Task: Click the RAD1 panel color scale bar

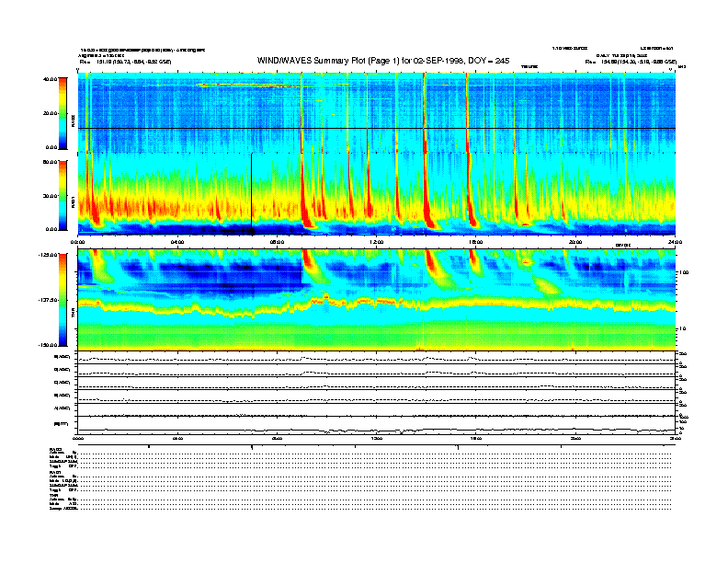Action: click(x=63, y=196)
